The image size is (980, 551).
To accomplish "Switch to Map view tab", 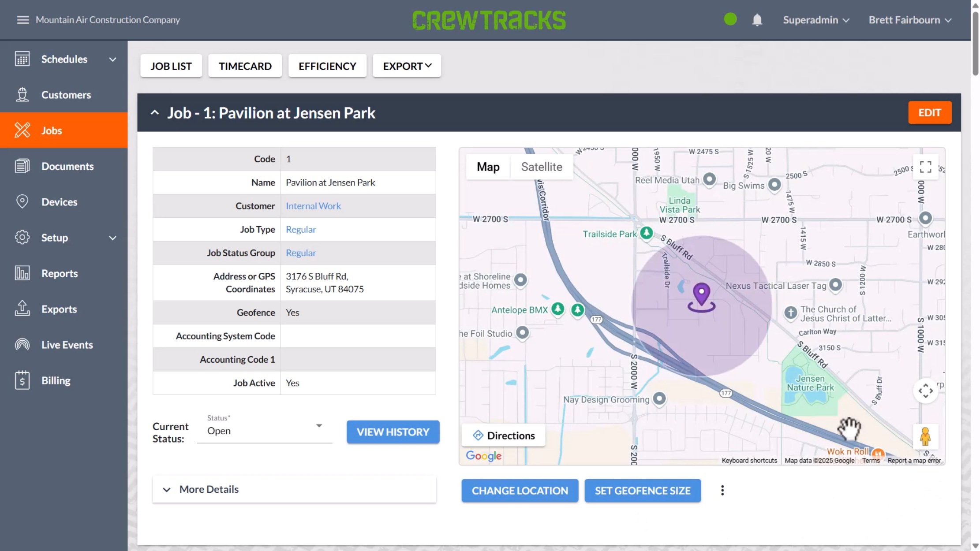I will [x=488, y=167].
